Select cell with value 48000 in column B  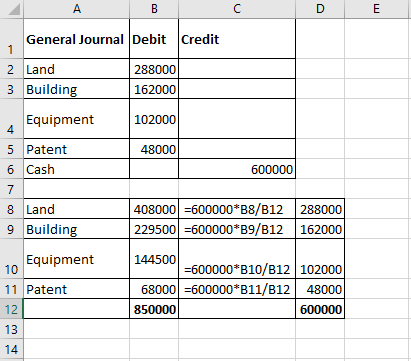tap(154, 149)
